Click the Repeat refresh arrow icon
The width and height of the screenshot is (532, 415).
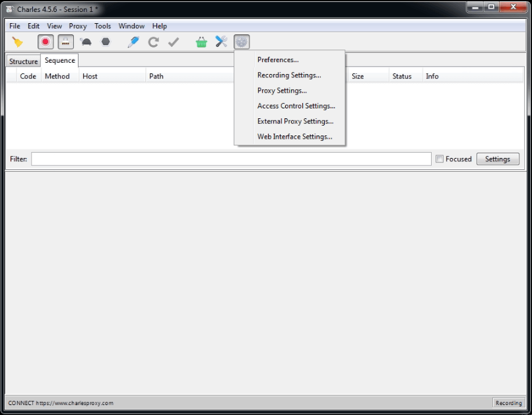(x=153, y=42)
